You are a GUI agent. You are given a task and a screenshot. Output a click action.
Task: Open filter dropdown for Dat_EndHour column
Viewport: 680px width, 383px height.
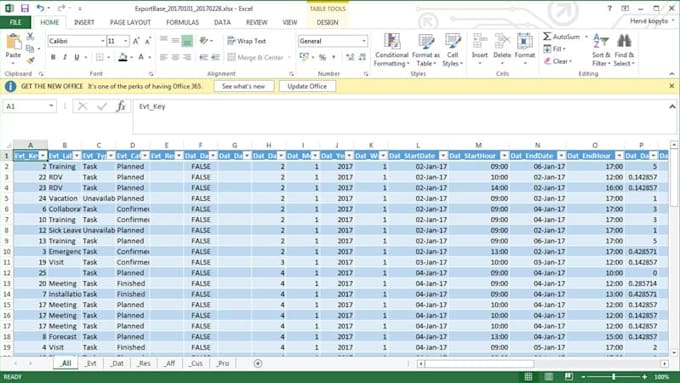coord(619,156)
